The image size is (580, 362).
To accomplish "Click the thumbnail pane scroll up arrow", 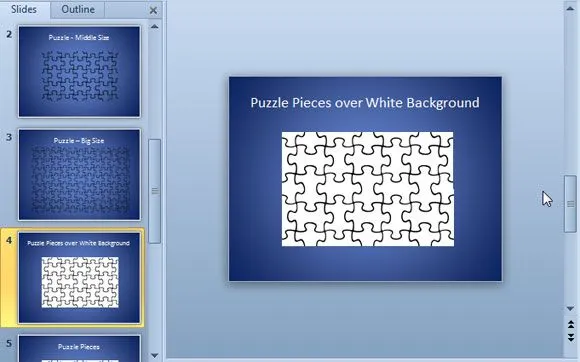I will [155, 27].
